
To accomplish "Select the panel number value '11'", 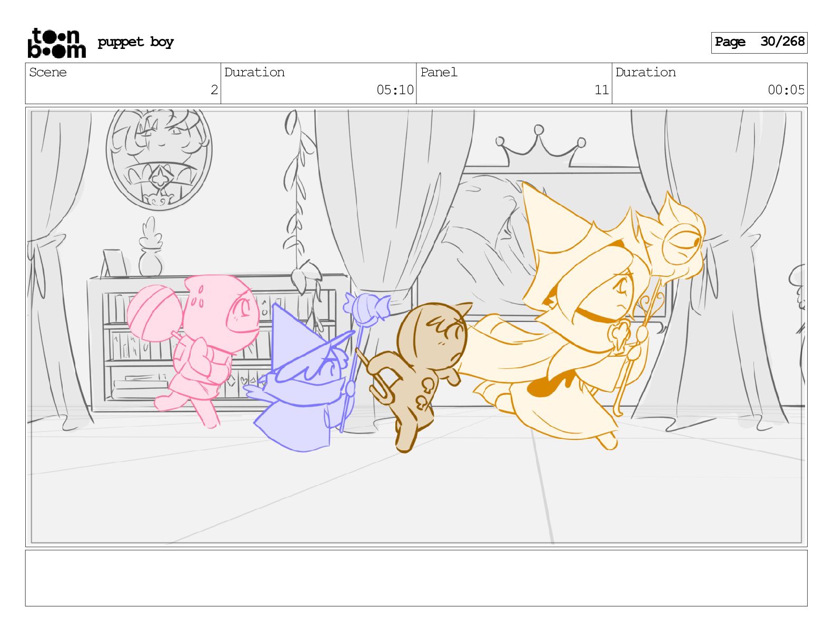I will point(601,90).
